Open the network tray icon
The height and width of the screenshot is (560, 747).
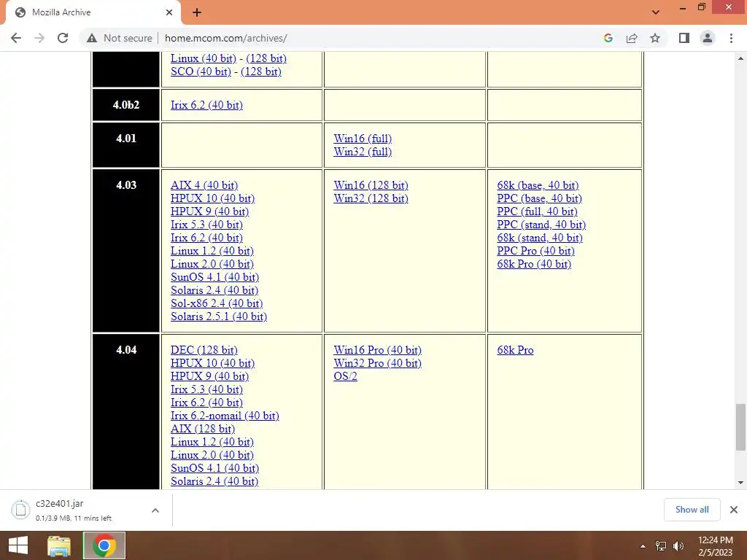pos(660,546)
